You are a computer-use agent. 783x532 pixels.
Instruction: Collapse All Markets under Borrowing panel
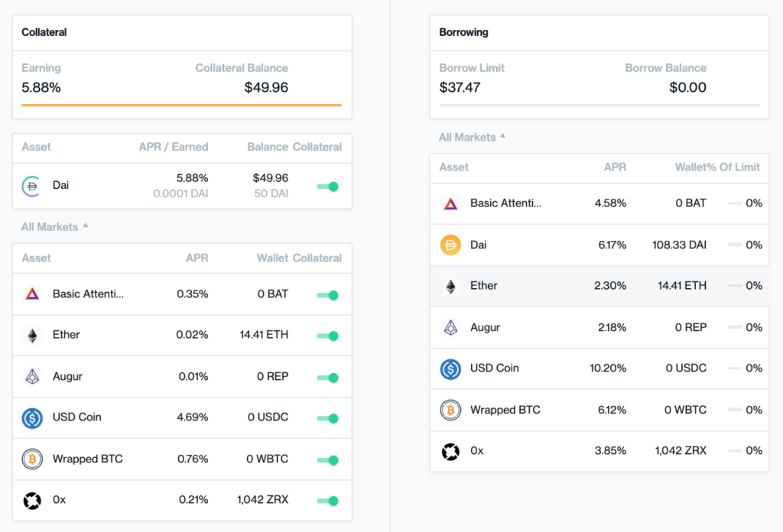tap(472, 138)
